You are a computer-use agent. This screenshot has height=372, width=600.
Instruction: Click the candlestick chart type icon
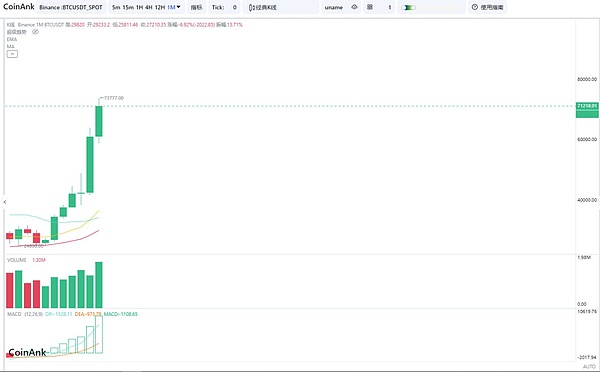[251, 7]
